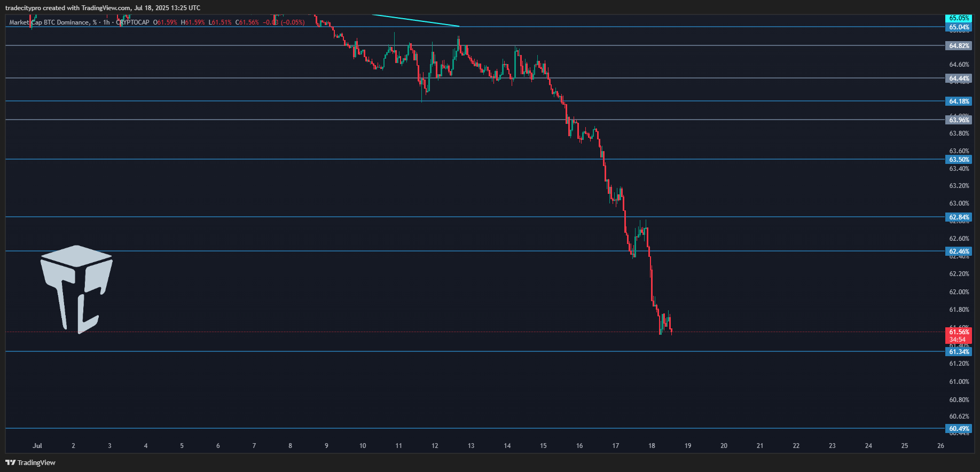The image size is (980, 472).
Task: Select the 62.84% horizontal line price label
Action: 959,217
